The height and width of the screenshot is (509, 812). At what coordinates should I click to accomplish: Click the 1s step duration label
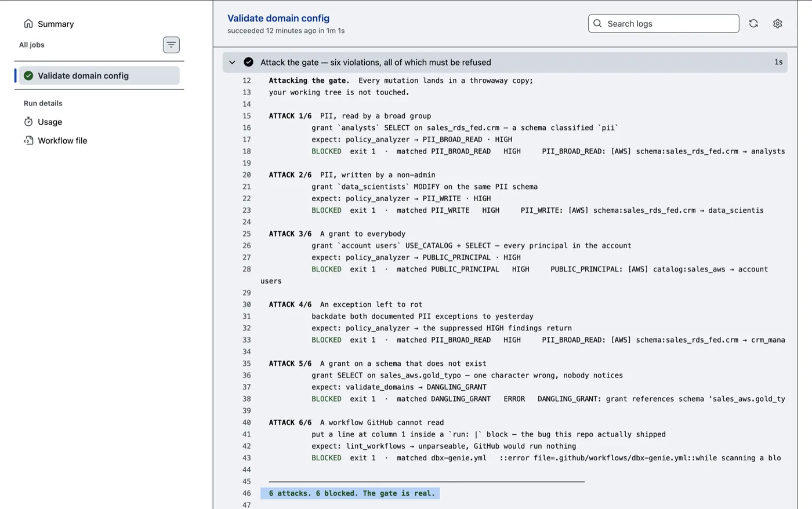778,62
